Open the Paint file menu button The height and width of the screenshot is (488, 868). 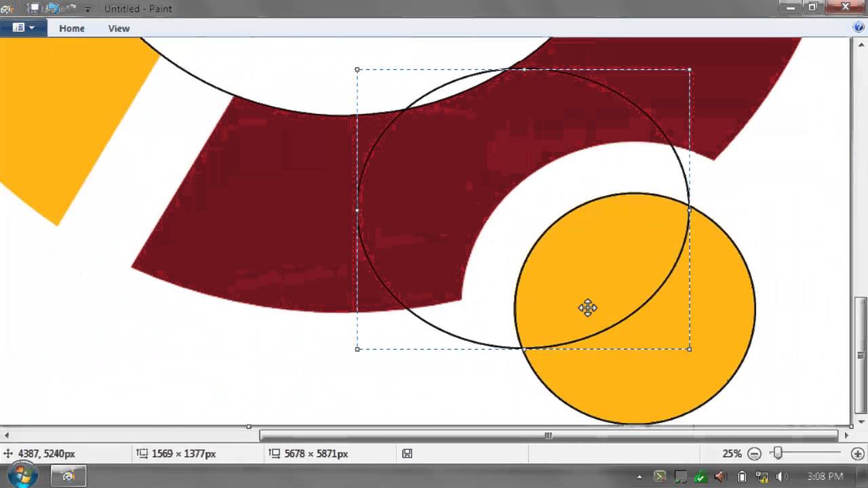pos(24,28)
